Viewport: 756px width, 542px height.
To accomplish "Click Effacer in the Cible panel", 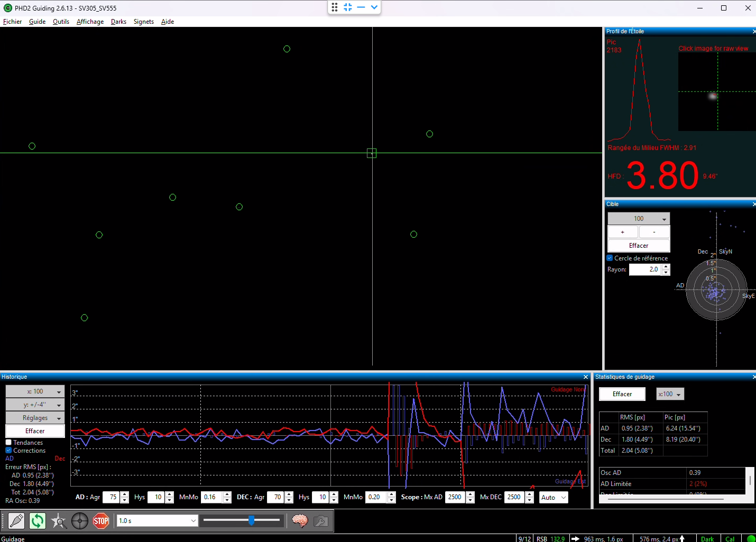I will 639,246.
